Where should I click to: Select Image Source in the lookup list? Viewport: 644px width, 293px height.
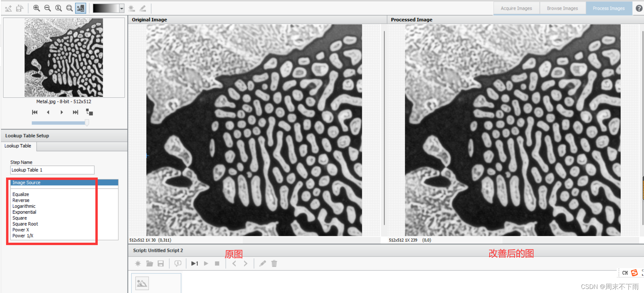[x=64, y=183]
